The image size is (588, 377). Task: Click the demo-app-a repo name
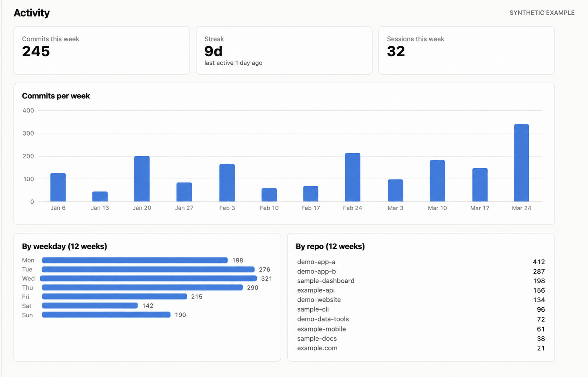pos(316,262)
